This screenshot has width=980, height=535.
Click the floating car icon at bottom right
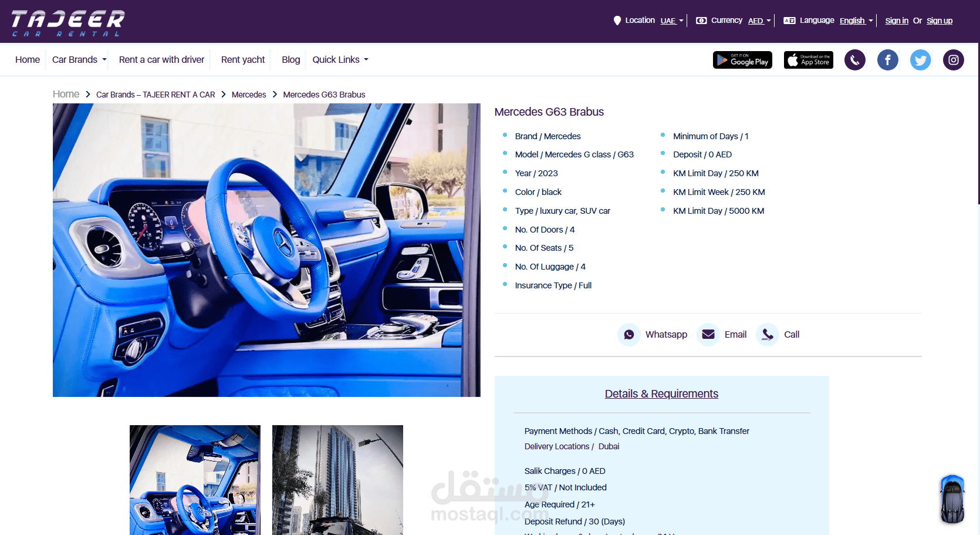click(952, 499)
